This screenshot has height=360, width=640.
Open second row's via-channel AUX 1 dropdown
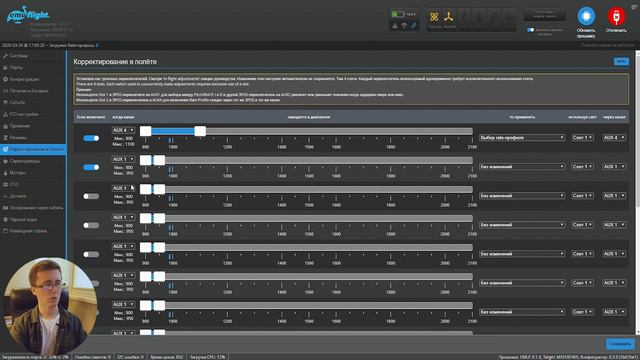click(614, 167)
